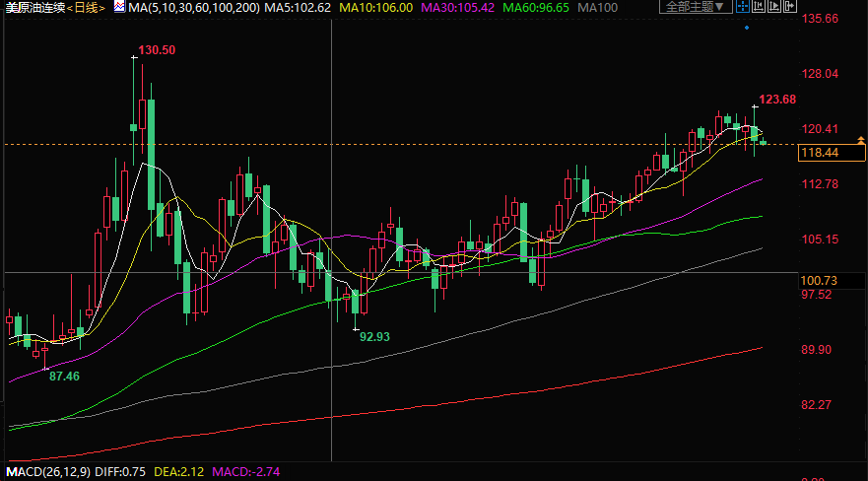
Task: Click the 92.93 low price marker
Action: [x=374, y=336]
